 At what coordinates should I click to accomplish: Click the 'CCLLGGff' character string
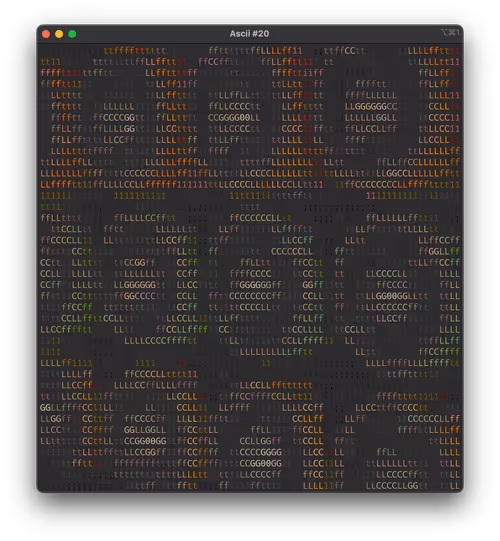[x=261, y=441]
